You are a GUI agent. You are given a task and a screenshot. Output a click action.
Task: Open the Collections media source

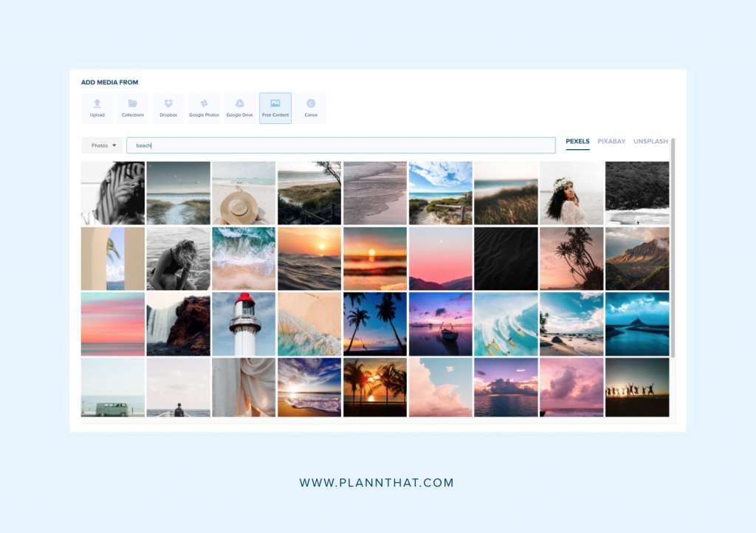(132, 108)
